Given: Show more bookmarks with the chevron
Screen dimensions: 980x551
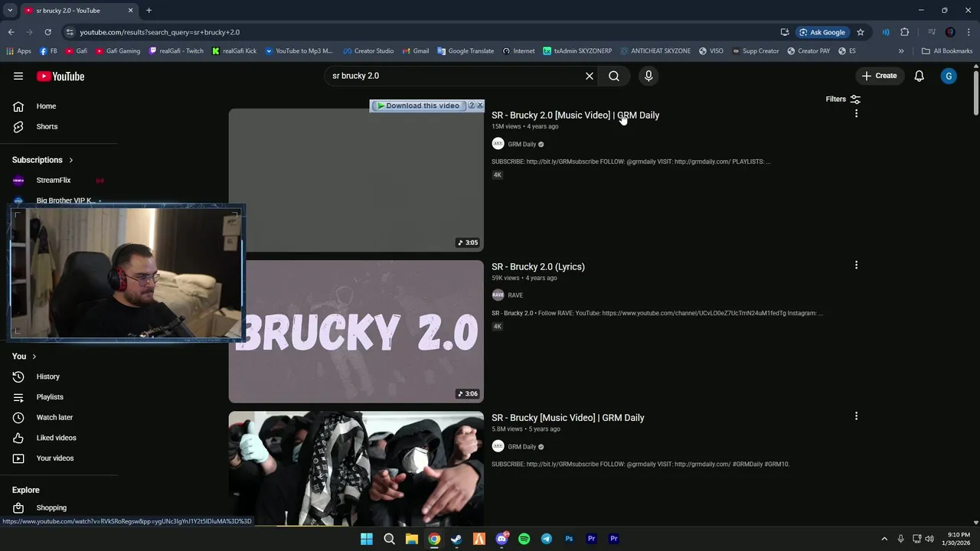Looking at the screenshot, I should 901,51.
